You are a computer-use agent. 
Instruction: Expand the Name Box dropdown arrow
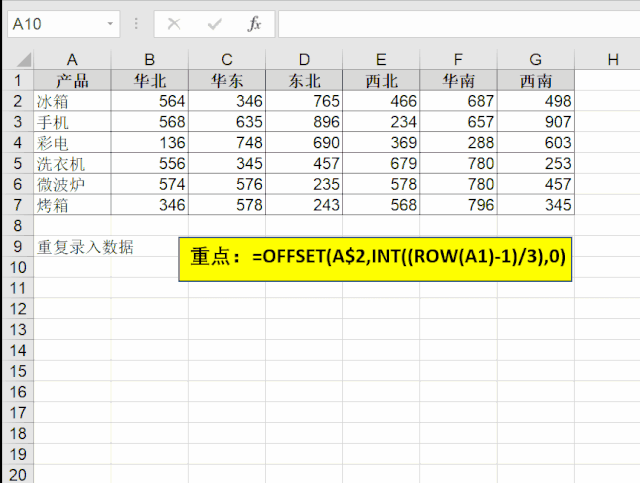[110, 24]
